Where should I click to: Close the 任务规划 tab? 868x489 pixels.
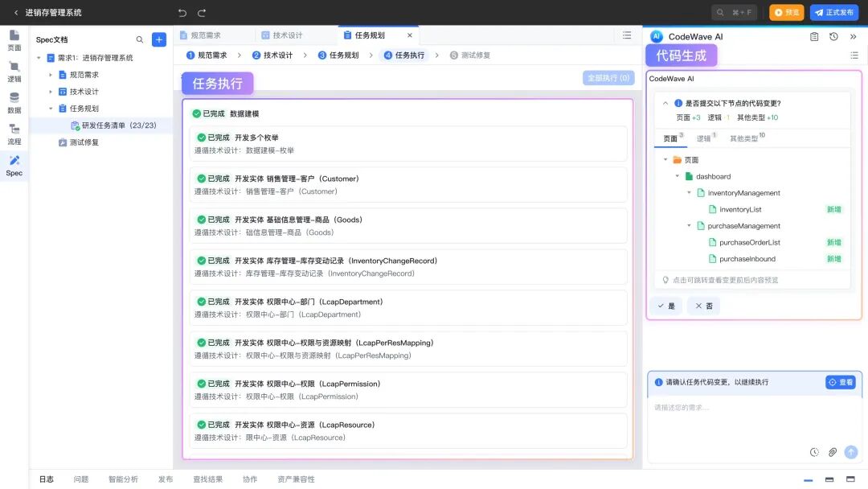410,35
